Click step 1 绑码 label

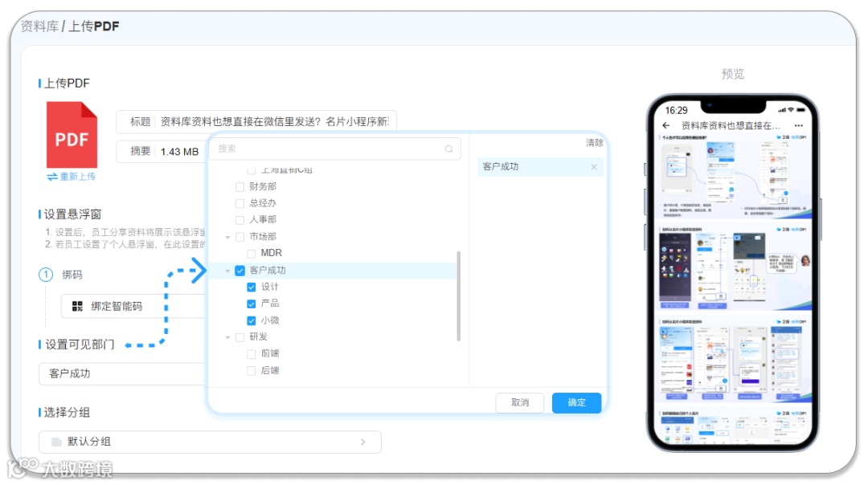tap(72, 275)
